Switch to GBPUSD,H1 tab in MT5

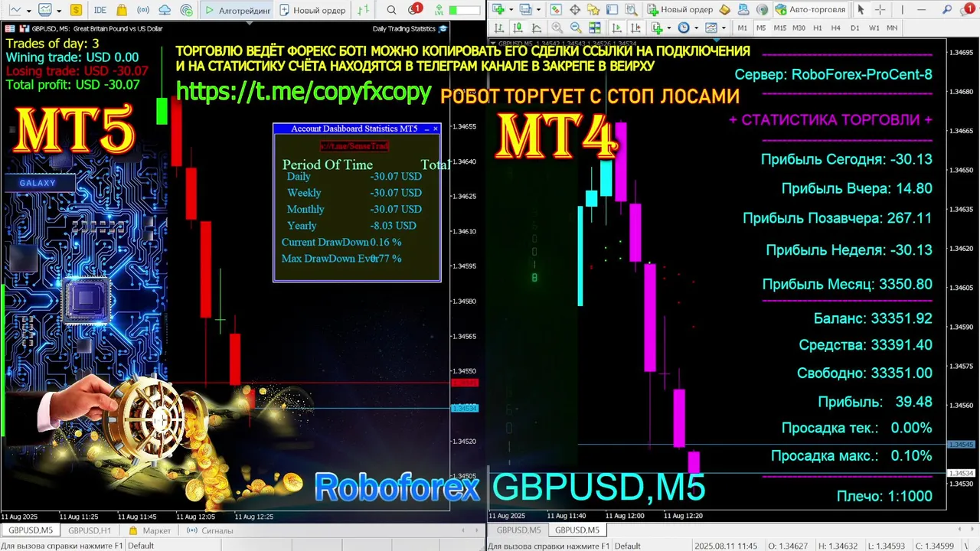click(90, 530)
